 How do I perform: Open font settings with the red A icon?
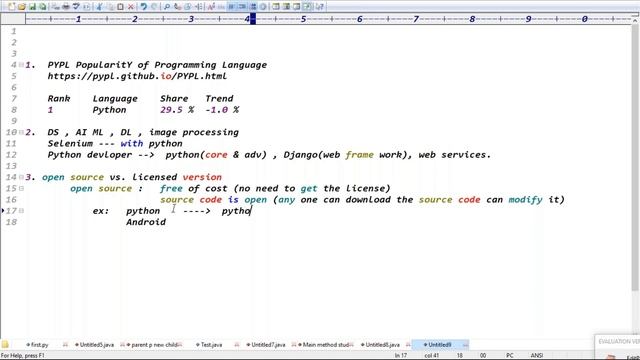pyautogui.click(x=211, y=7)
